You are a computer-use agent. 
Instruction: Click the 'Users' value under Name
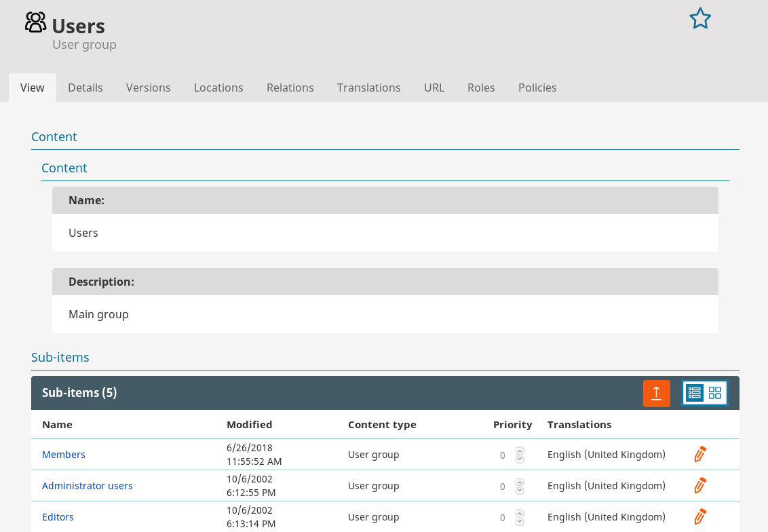83,233
